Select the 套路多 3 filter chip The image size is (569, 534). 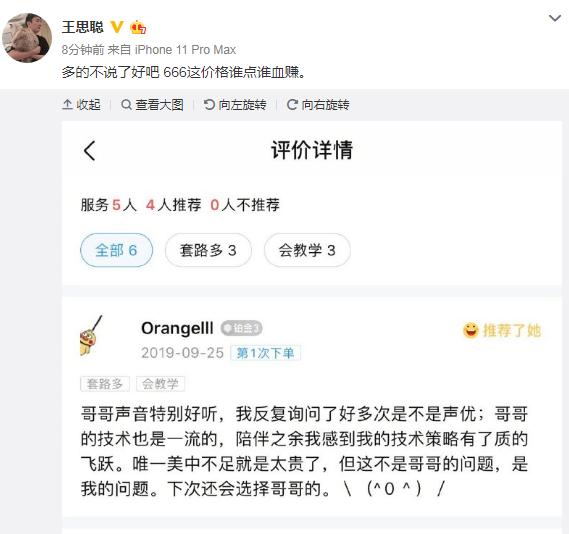208,250
